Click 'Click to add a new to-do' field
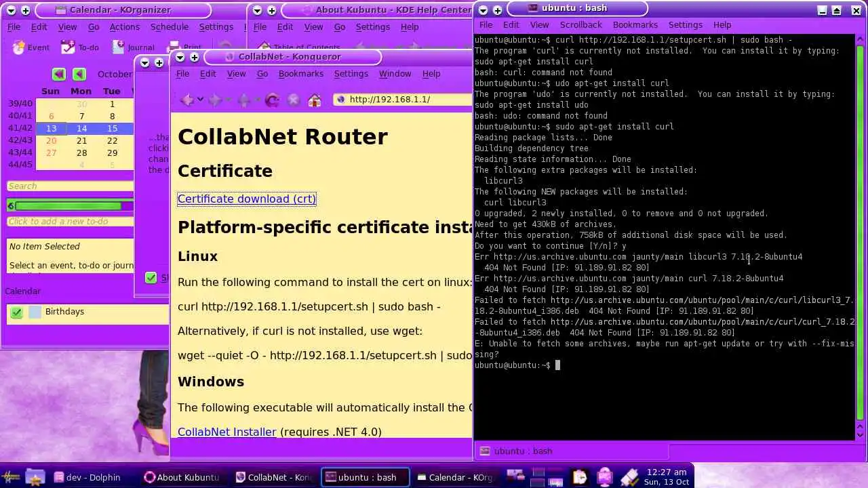This screenshot has height=488, width=868. (x=70, y=222)
